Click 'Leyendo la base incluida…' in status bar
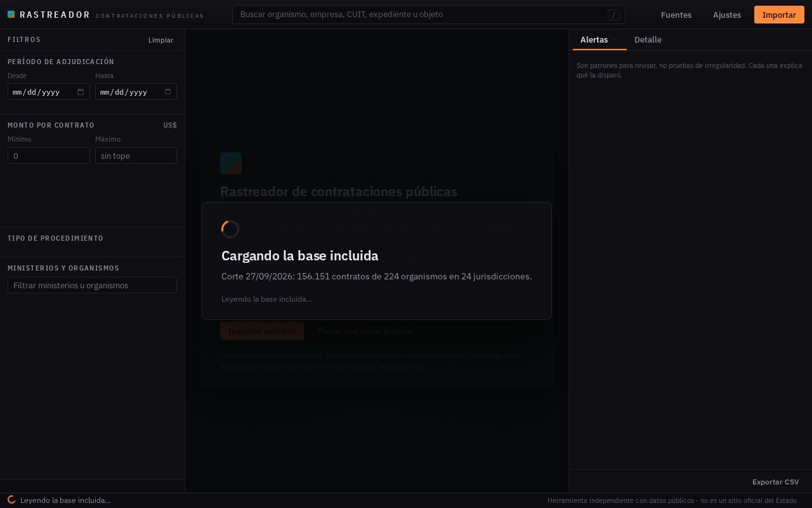The image size is (812, 508). (65, 500)
